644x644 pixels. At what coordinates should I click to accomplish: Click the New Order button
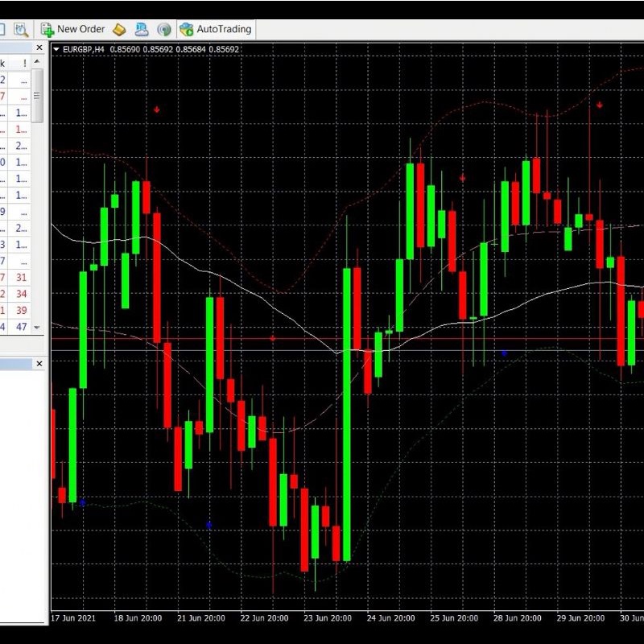pyautogui.click(x=72, y=29)
